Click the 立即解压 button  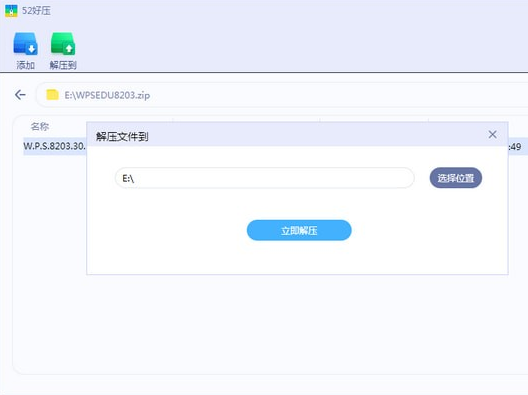tap(299, 230)
